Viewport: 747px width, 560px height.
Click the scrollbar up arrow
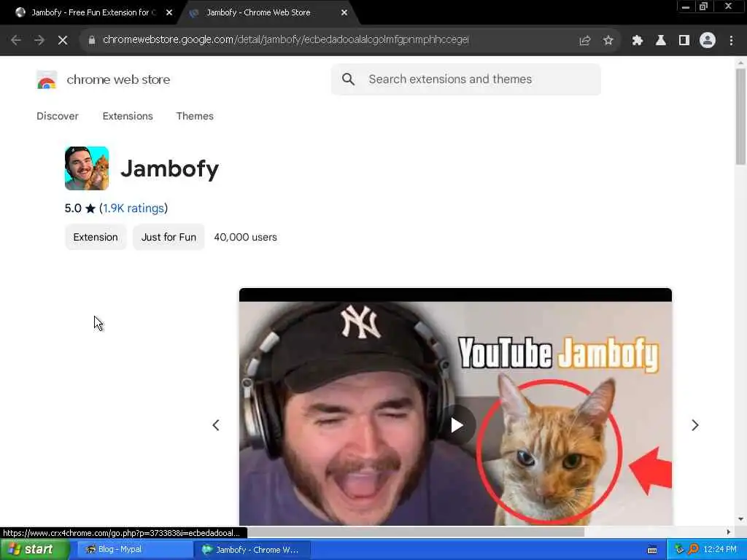tap(740, 63)
